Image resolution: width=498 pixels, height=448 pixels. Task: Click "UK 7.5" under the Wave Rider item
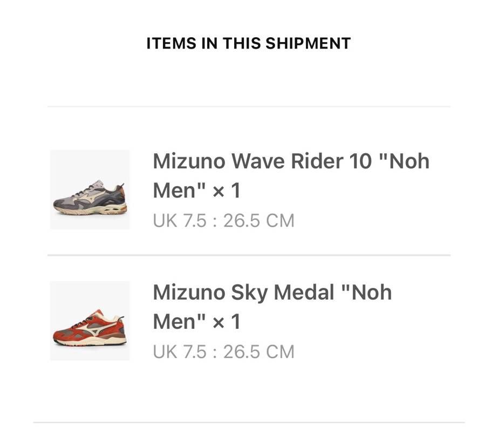click(180, 221)
